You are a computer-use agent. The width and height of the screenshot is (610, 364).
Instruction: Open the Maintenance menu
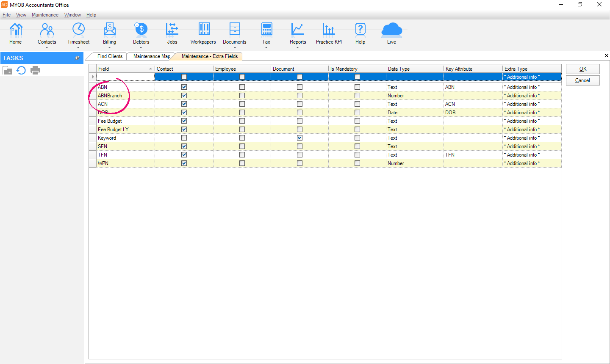point(45,15)
